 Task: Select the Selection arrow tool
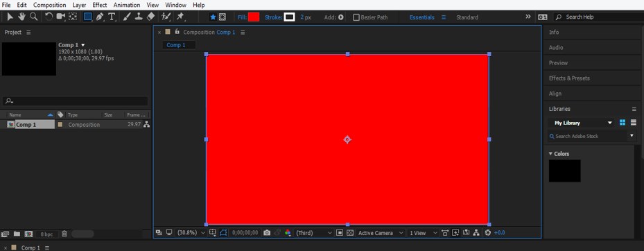tap(10, 17)
